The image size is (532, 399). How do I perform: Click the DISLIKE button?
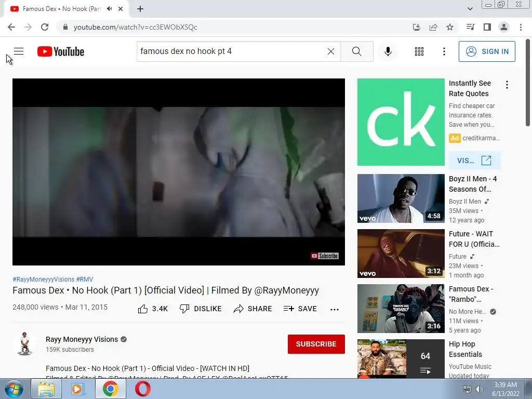(201, 309)
